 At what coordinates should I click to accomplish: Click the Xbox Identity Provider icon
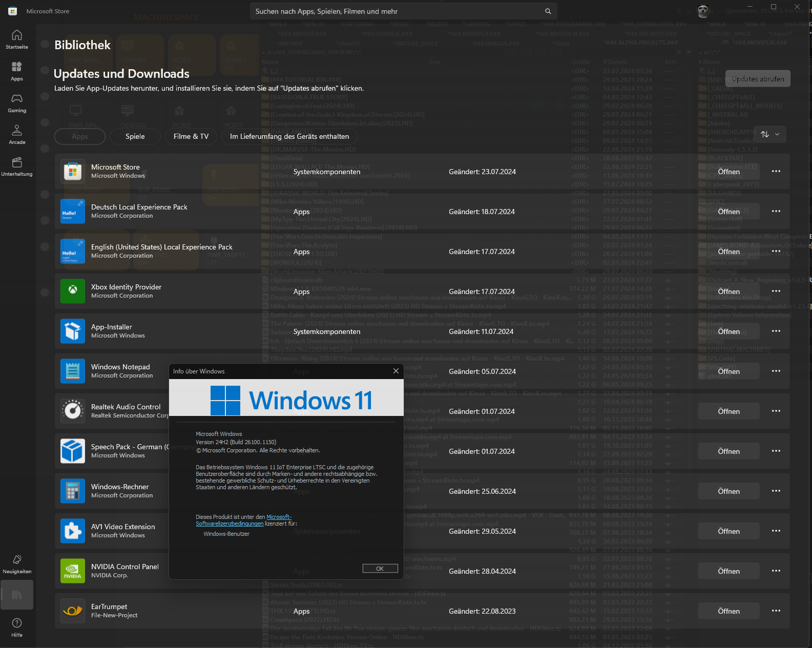(73, 291)
